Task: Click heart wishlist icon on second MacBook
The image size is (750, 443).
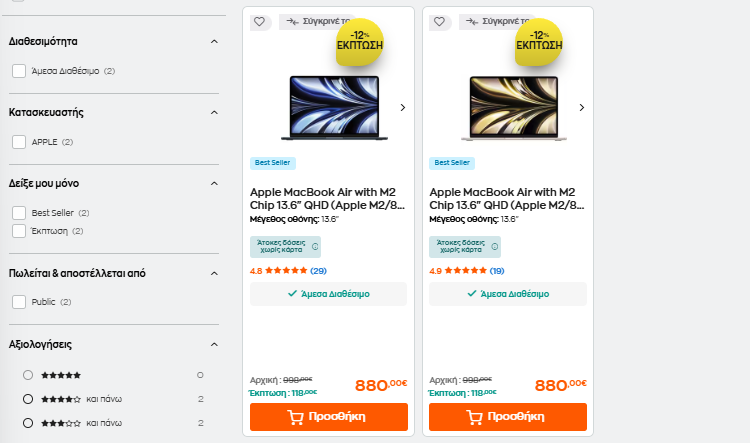Action: click(439, 22)
